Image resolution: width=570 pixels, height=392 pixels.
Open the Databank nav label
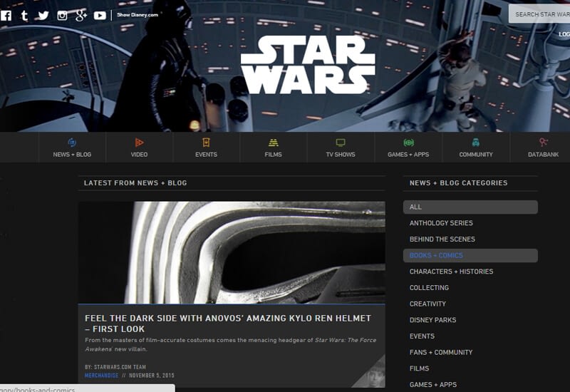tap(544, 155)
